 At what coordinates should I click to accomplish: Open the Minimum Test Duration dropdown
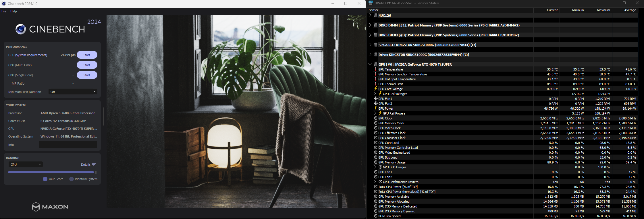point(73,92)
